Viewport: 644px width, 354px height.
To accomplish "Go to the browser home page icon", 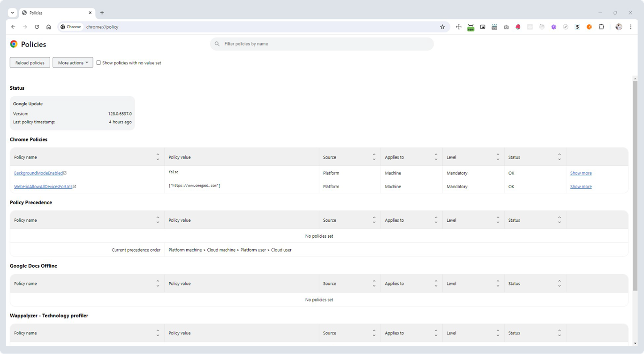I will [48, 27].
